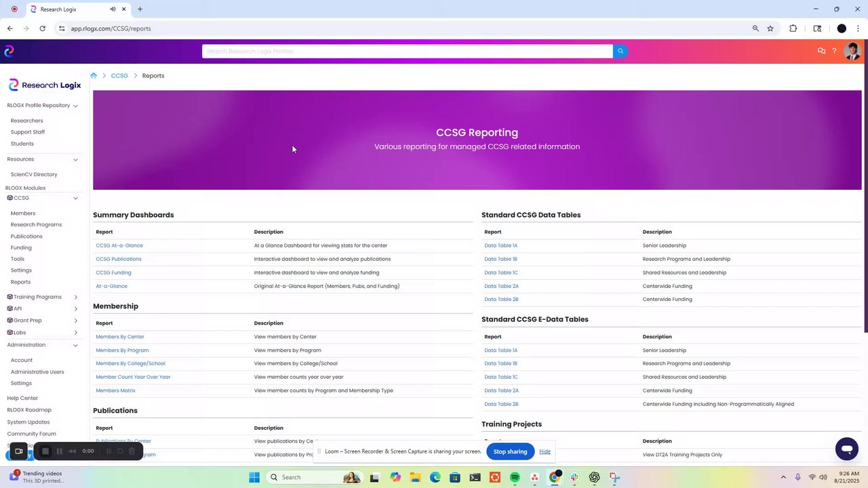Expand the Grant Prep module
868x488 pixels.
pos(75,321)
